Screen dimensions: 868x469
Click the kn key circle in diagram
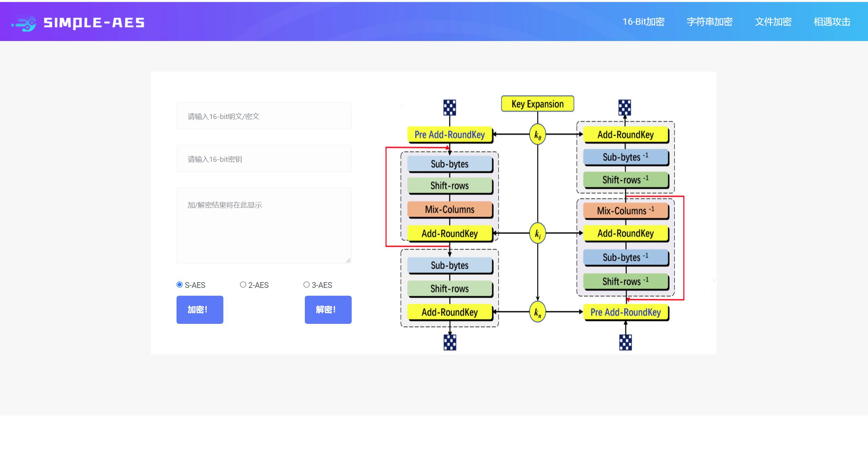pyautogui.click(x=537, y=312)
